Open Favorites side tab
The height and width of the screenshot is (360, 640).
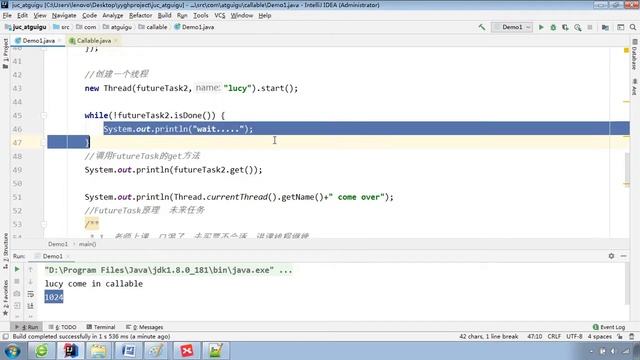click(x=5, y=298)
